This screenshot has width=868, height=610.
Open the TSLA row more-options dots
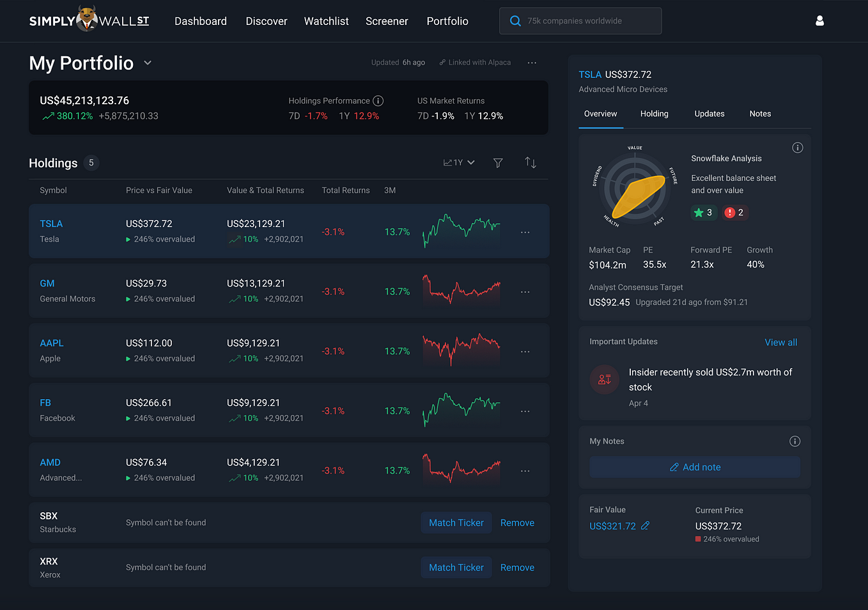(525, 232)
